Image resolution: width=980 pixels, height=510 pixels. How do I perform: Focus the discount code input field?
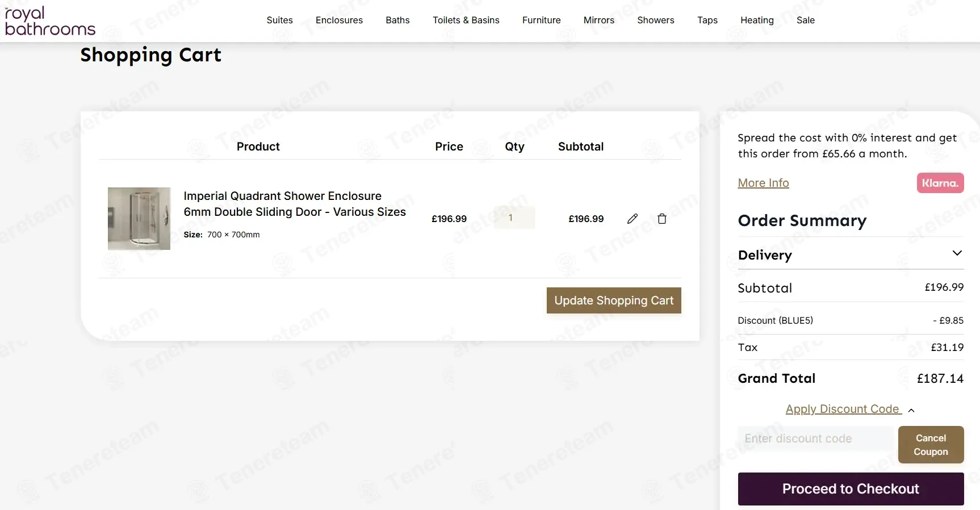pos(815,438)
